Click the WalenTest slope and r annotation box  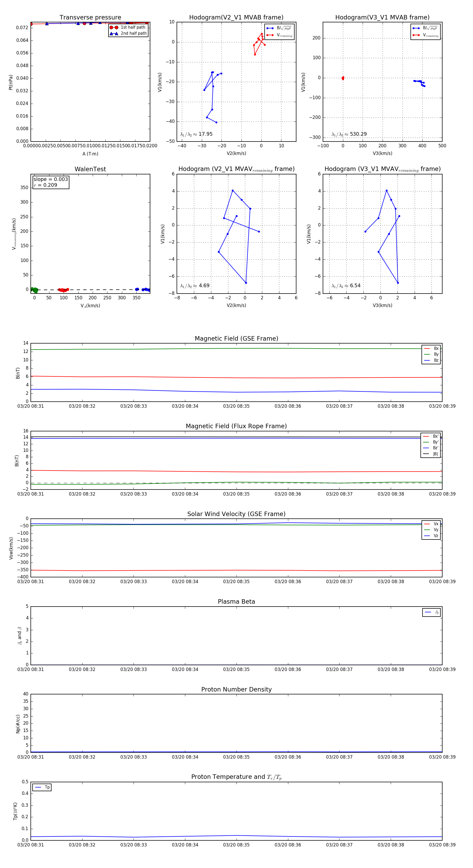click(x=51, y=182)
